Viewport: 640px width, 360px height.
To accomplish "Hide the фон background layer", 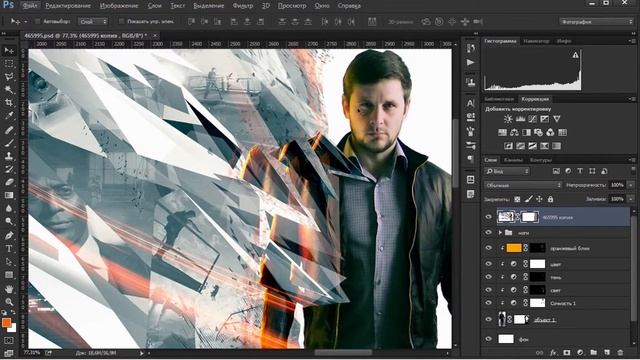I will coord(489,339).
